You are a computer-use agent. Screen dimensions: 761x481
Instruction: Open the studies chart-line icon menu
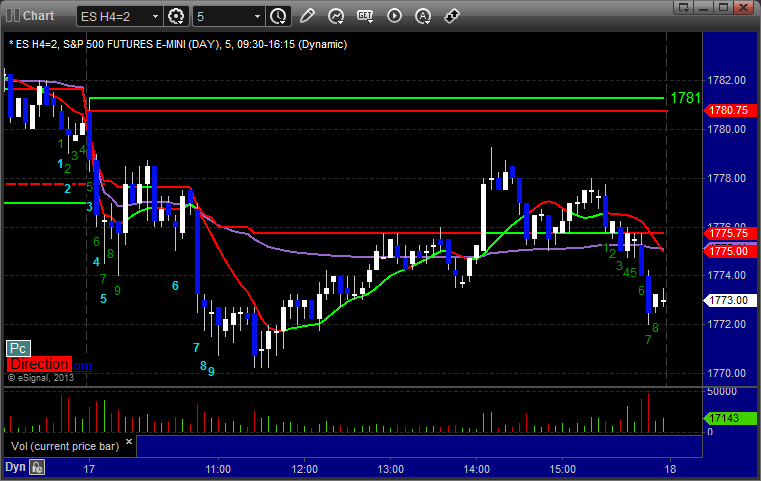pos(335,16)
